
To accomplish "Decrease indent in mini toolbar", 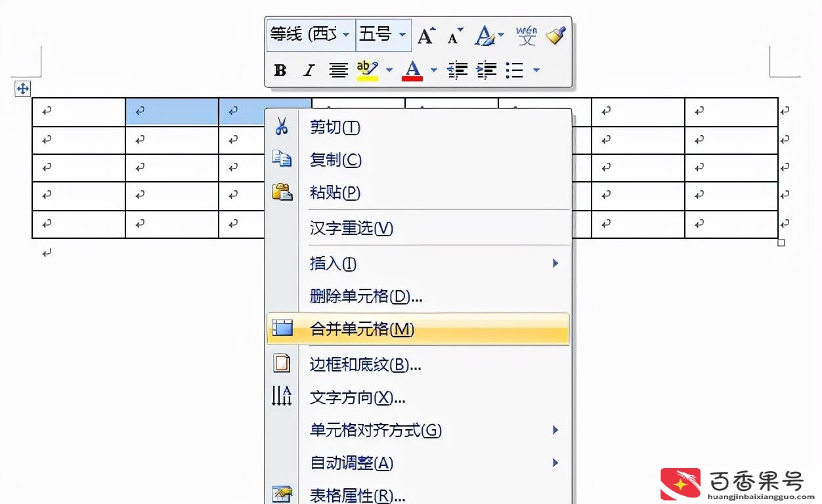I will pyautogui.click(x=457, y=70).
